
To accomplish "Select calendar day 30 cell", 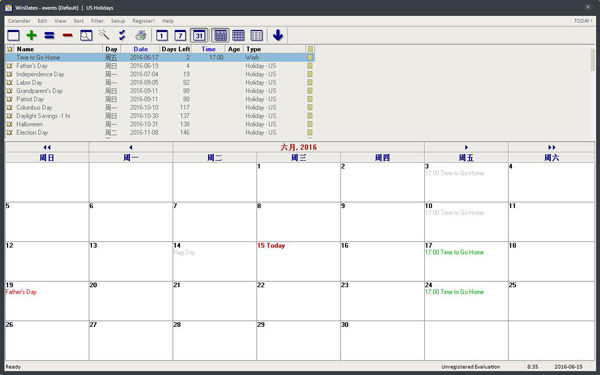I will 382,340.
